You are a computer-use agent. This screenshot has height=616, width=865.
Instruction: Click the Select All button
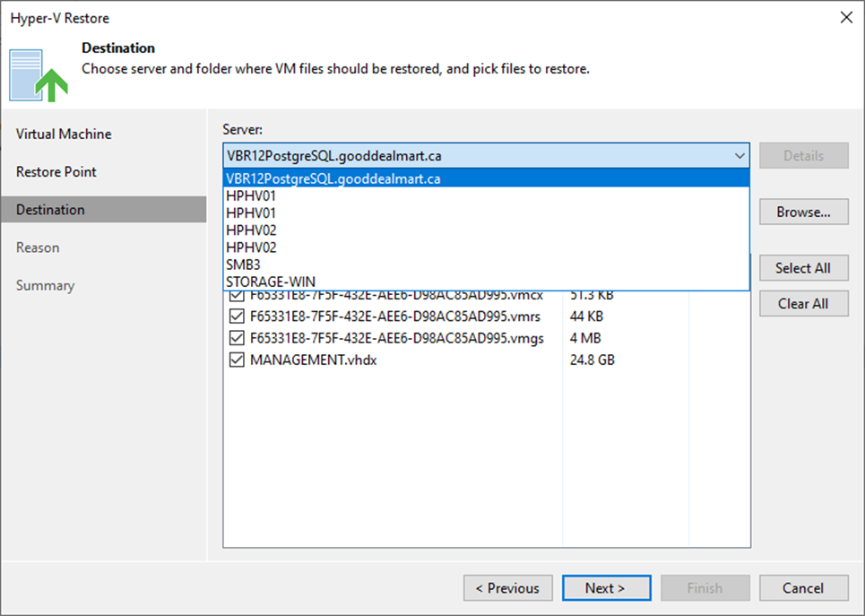click(x=804, y=268)
